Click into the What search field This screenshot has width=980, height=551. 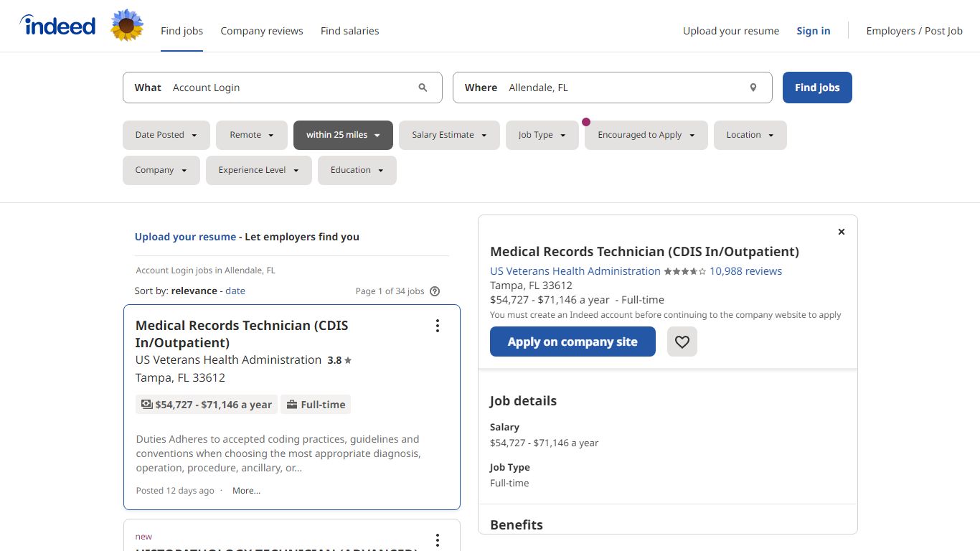[x=287, y=88]
